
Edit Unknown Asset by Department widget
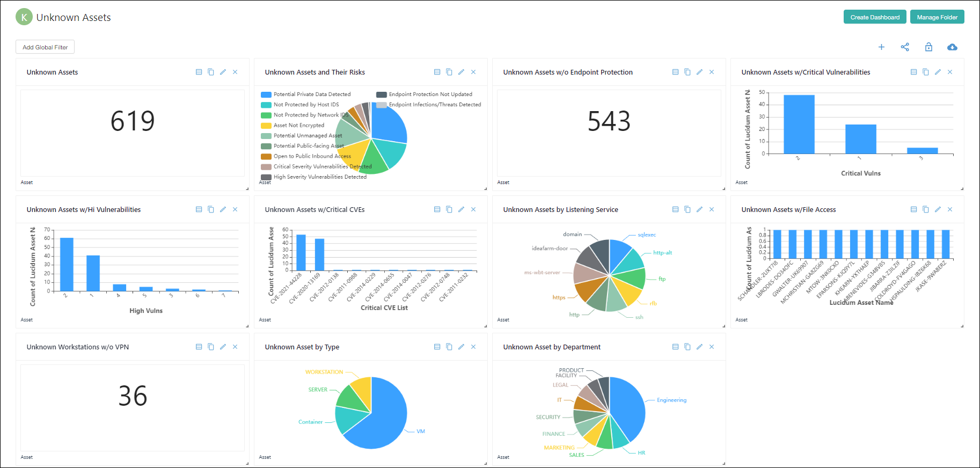point(699,347)
